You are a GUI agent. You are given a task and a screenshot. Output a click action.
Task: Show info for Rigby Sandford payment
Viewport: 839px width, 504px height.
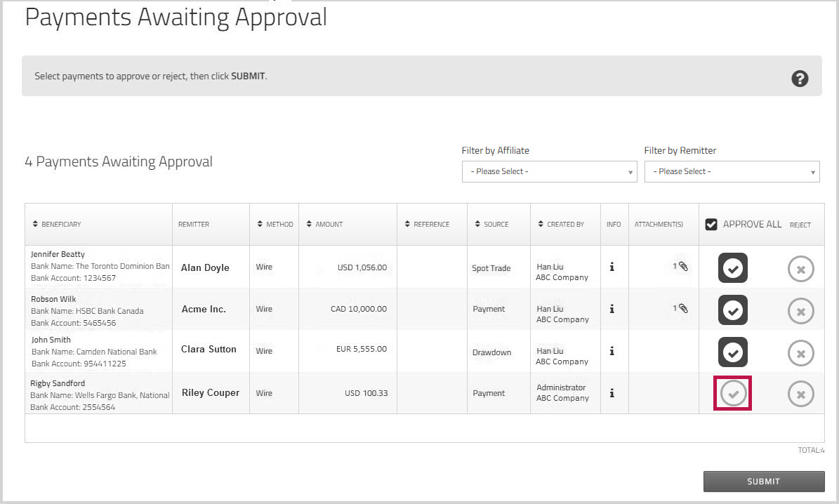(612, 393)
